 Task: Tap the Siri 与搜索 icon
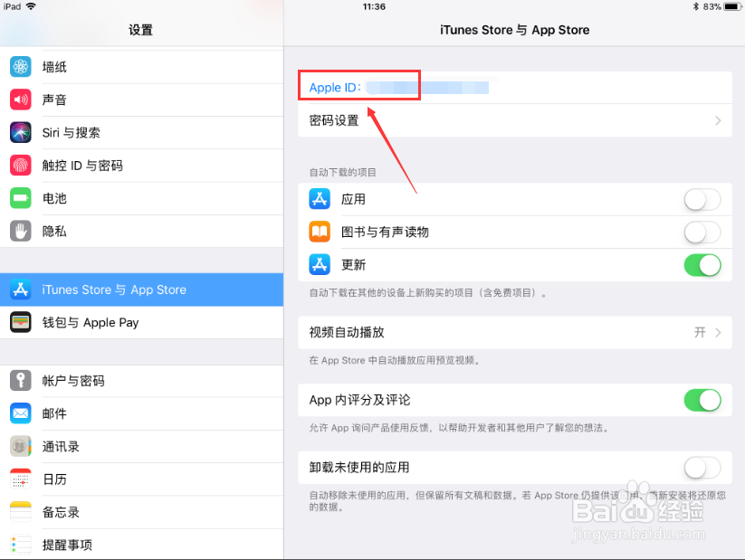click(x=21, y=132)
